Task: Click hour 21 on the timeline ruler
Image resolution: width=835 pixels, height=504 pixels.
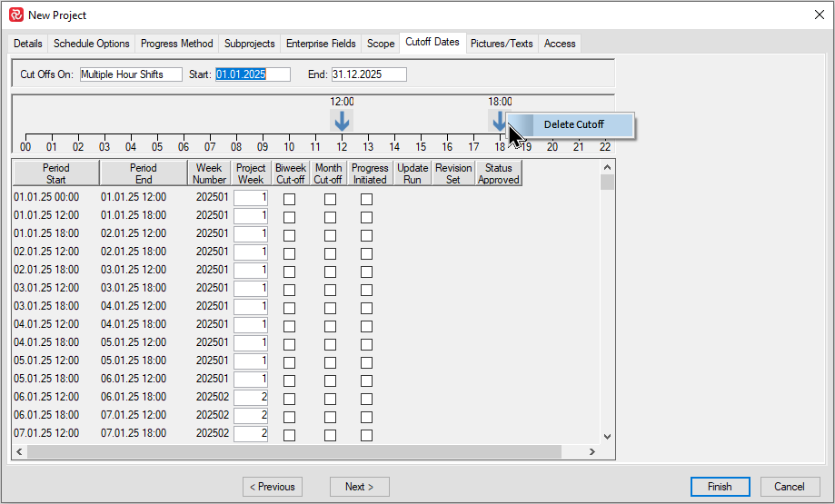Action: pos(579,147)
